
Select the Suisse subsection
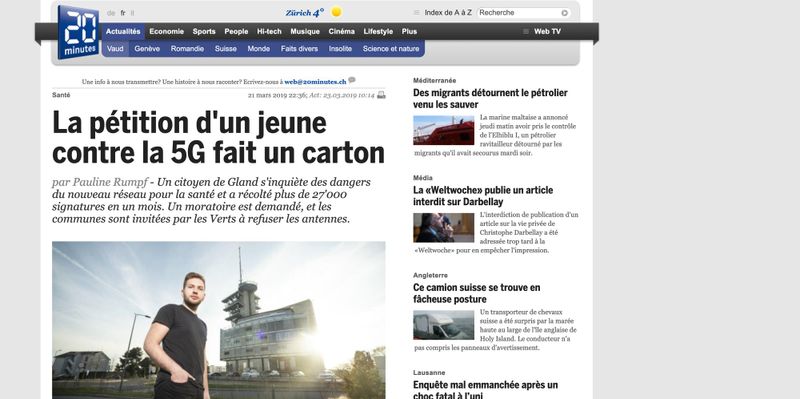[x=226, y=49]
